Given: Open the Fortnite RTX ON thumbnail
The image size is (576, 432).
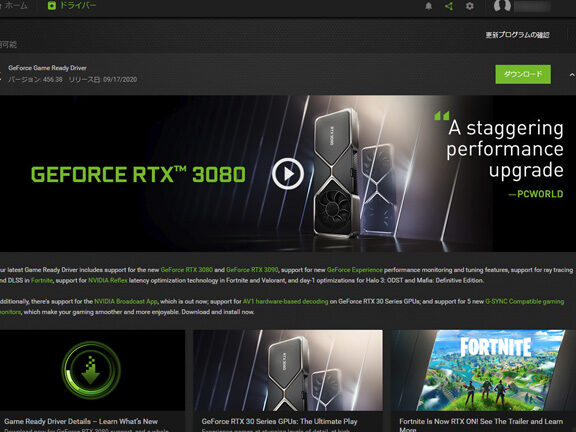Looking at the screenshot, I should 483,370.
